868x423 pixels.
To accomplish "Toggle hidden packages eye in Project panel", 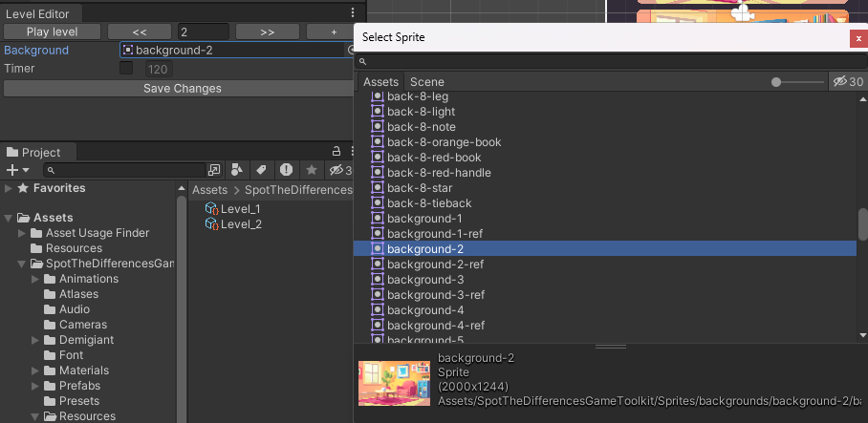I will [339, 170].
